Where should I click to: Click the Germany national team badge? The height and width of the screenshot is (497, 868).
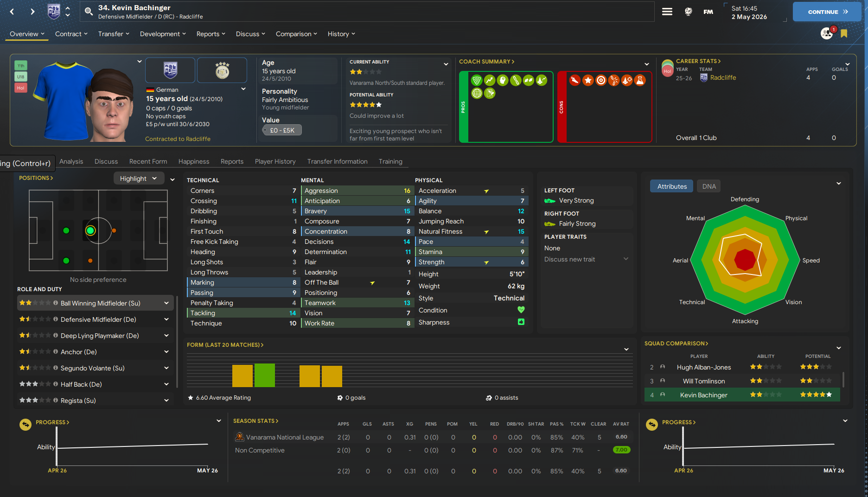coord(222,70)
